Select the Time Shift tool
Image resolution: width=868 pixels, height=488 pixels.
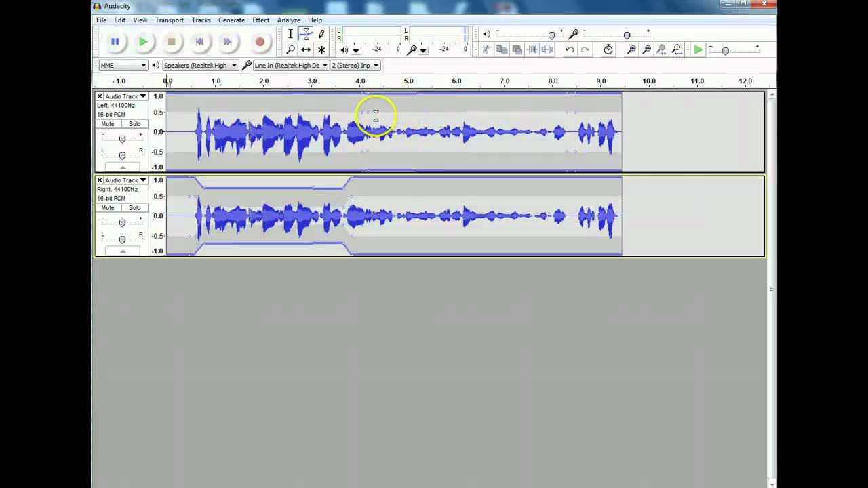[x=306, y=49]
